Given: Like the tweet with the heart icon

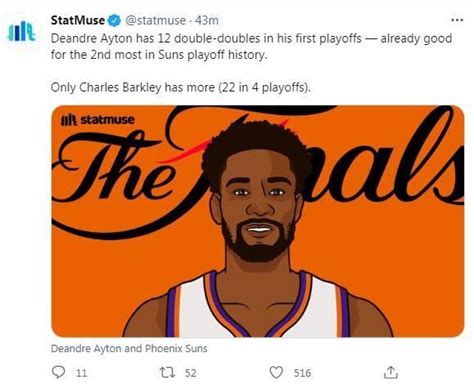Looking at the screenshot, I should click(x=276, y=372).
